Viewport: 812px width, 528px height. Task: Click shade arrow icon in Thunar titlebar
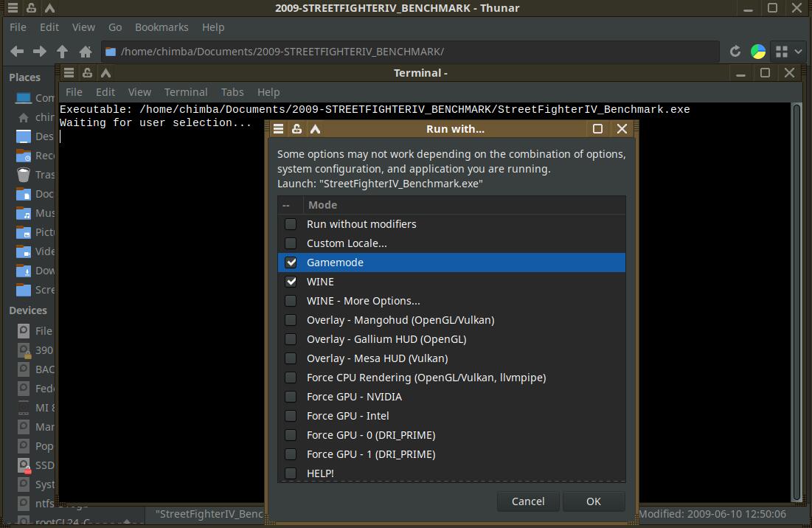coord(49,8)
